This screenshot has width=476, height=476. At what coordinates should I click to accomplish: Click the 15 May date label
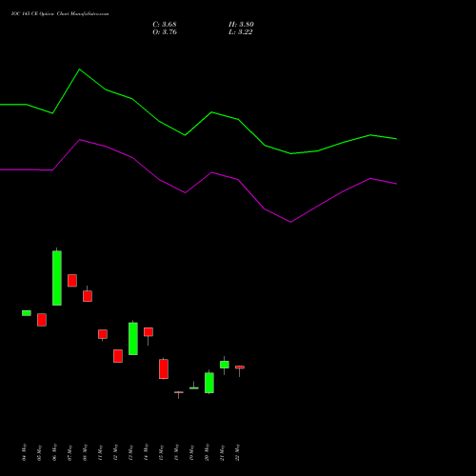(x=162, y=452)
